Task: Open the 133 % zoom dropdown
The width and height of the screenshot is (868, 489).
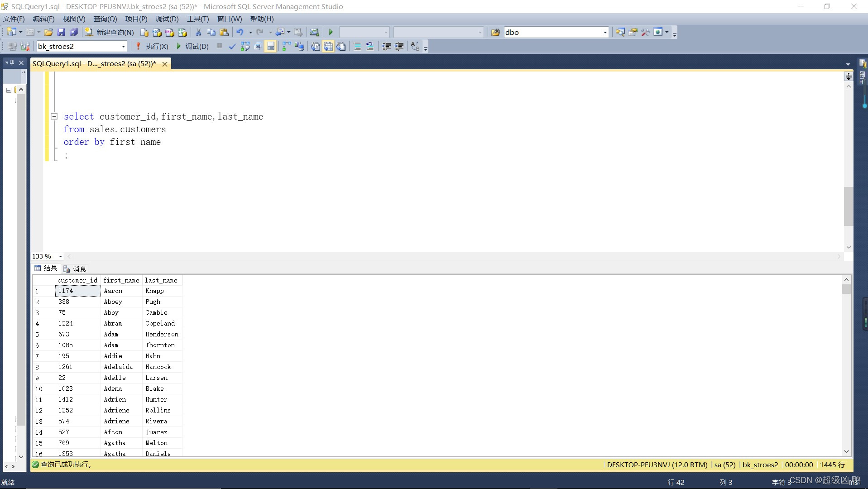Action: tap(61, 256)
